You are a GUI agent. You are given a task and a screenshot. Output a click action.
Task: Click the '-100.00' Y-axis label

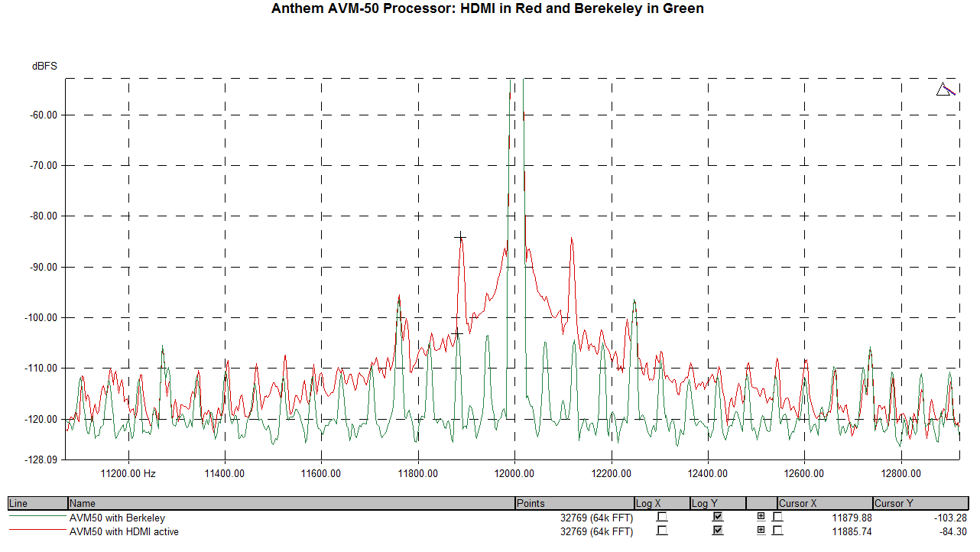pyautogui.click(x=41, y=317)
